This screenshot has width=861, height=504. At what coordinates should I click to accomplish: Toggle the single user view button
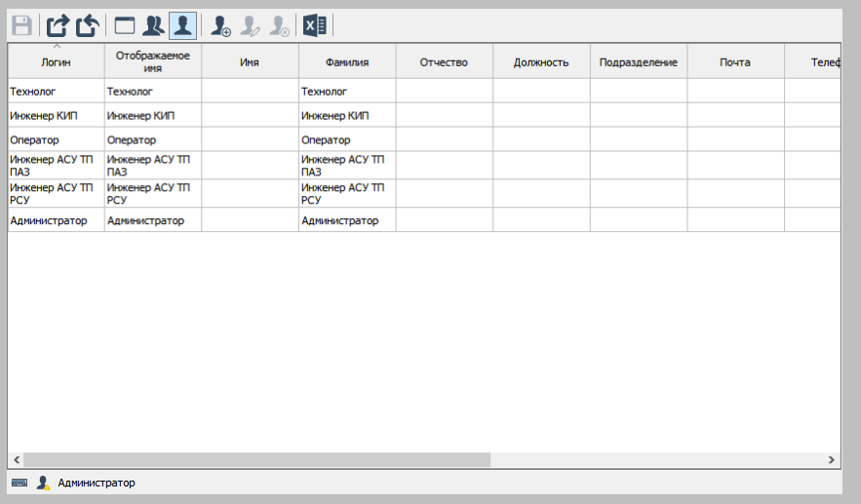[182, 25]
